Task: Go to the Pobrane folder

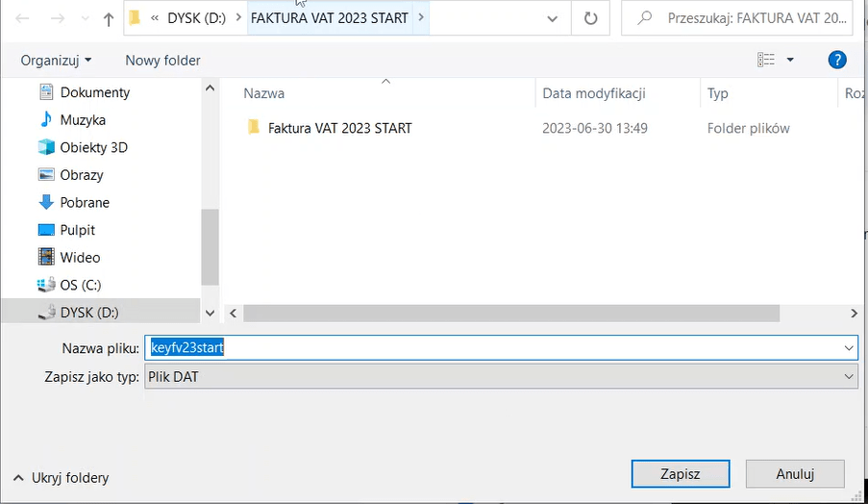Action: point(85,203)
